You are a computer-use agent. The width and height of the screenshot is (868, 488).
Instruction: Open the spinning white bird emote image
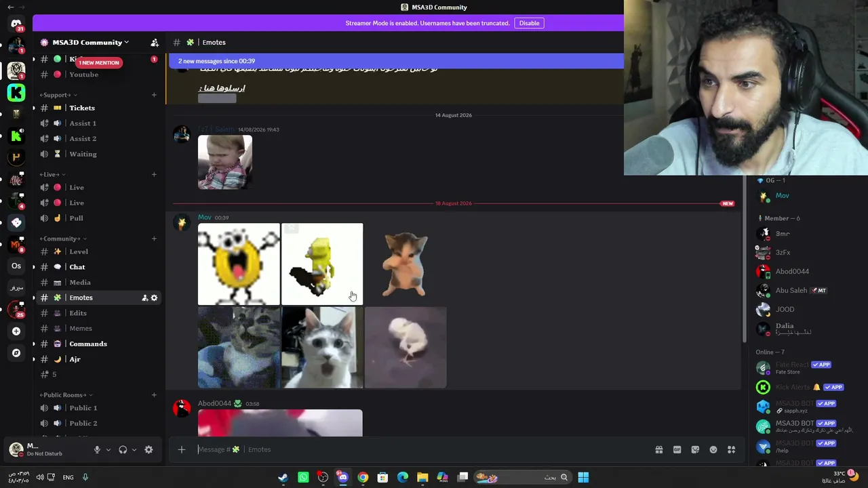(406, 348)
